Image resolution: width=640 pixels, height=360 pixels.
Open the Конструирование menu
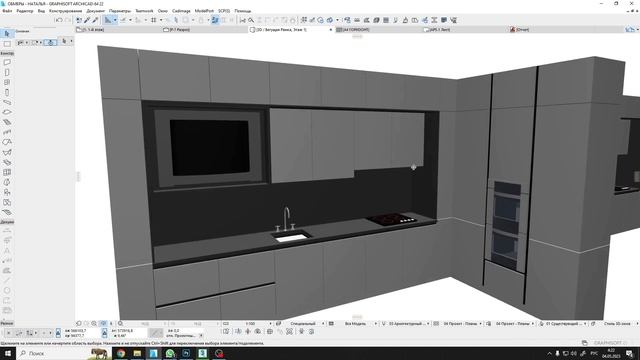click(65, 11)
